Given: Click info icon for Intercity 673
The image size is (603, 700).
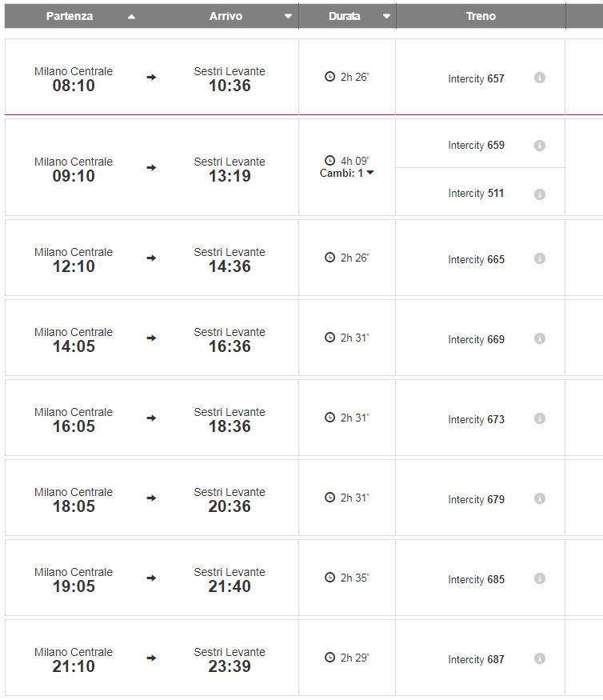Looking at the screenshot, I should click(x=540, y=418).
